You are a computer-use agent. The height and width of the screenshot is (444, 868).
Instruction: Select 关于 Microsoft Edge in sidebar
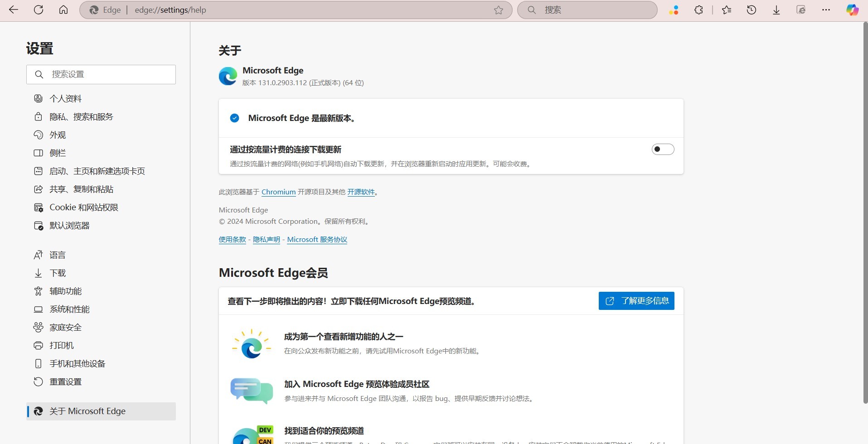point(101,411)
